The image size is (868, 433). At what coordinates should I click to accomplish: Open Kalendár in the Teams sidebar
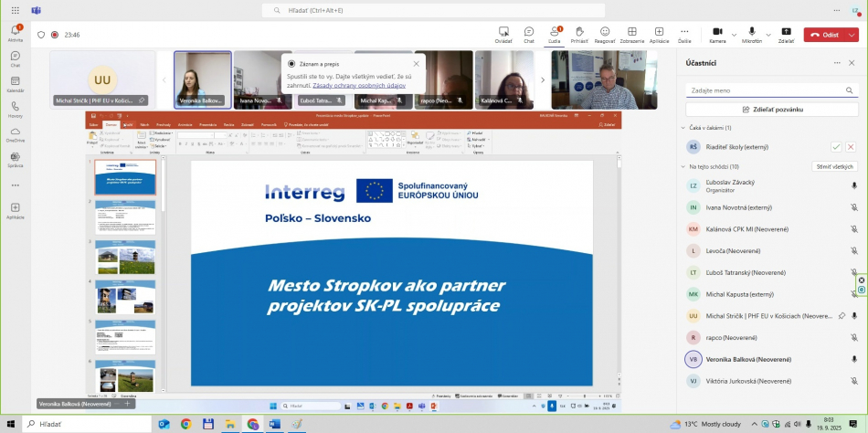tap(15, 83)
